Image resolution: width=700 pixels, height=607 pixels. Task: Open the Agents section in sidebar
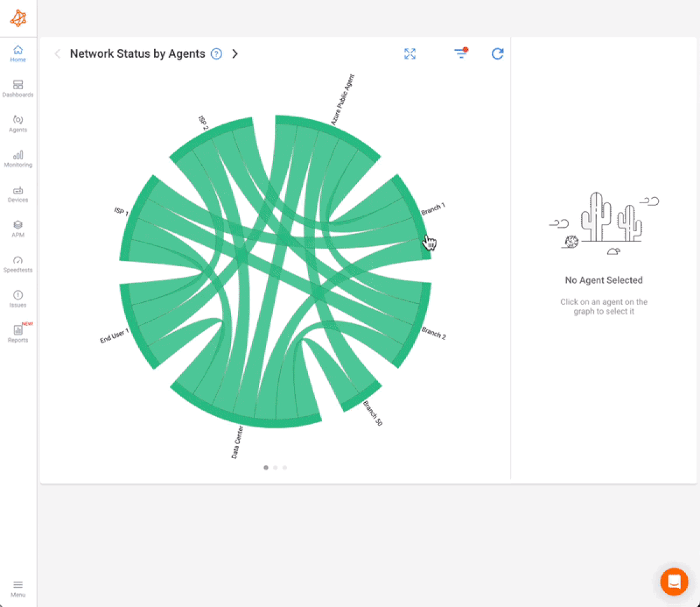[17, 124]
